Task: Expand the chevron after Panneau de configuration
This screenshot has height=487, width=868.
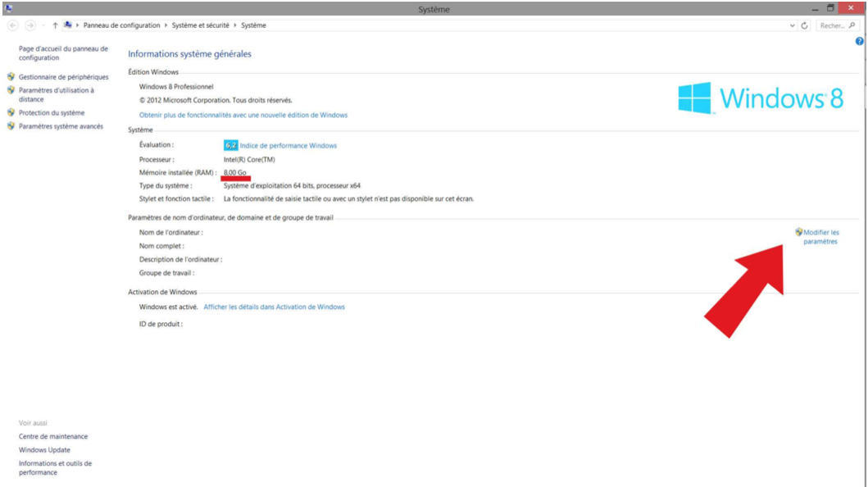Action: tap(166, 25)
